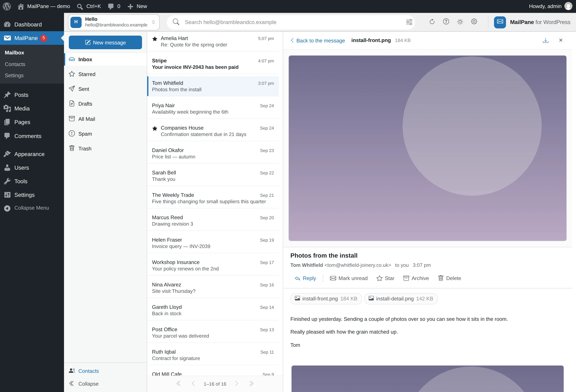Collapse the WordPress admin menu
576x392 pixels.
32,208
